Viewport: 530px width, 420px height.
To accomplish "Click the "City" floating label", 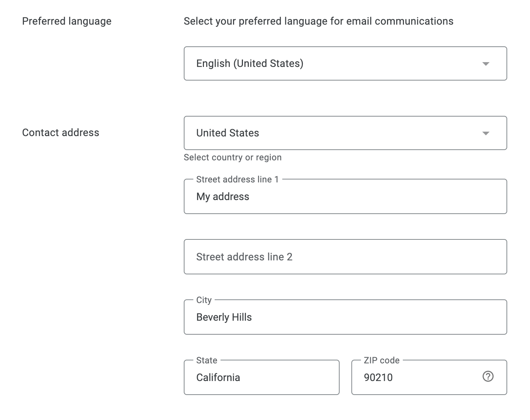I will pos(204,300).
